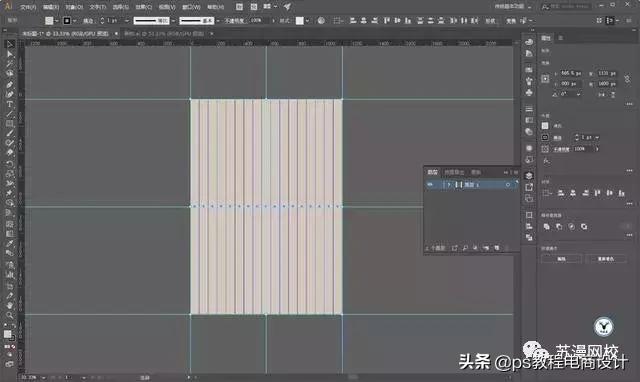
Task: Select the Eraser tool
Action: point(10,153)
